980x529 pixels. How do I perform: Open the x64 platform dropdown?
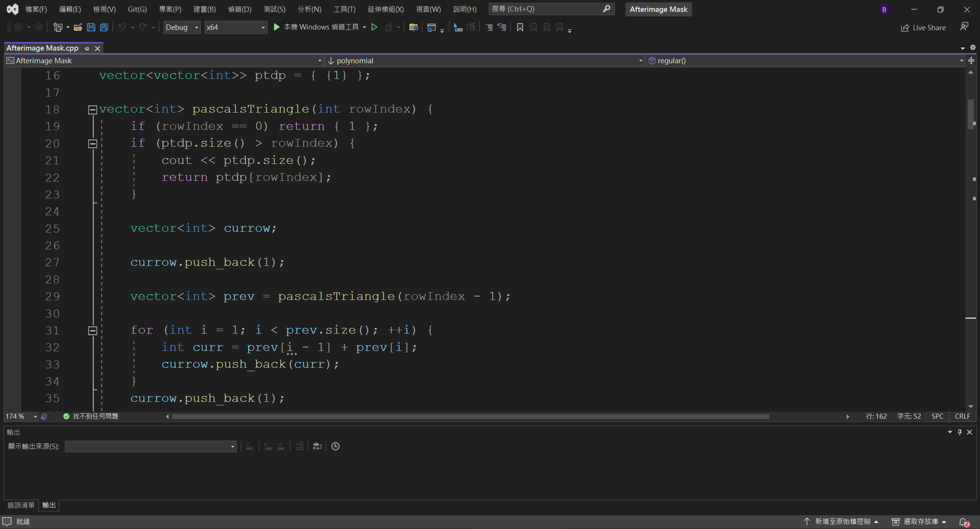(x=235, y=27)
